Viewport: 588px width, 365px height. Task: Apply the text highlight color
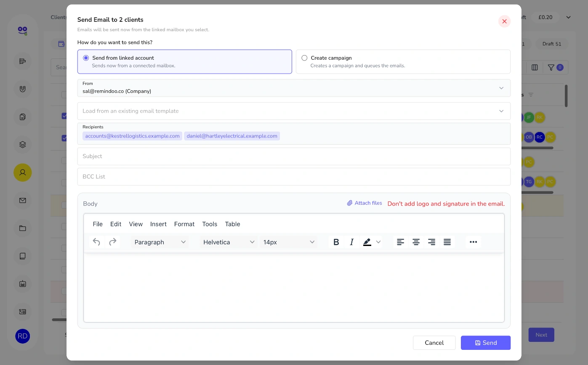coord(367,242)
